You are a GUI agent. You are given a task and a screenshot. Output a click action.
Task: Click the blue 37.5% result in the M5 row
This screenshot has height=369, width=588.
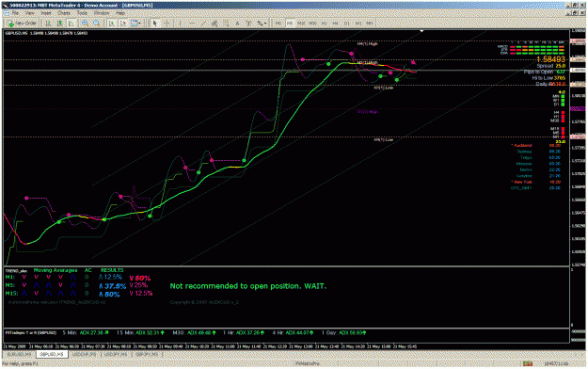(x=113, y=286)
